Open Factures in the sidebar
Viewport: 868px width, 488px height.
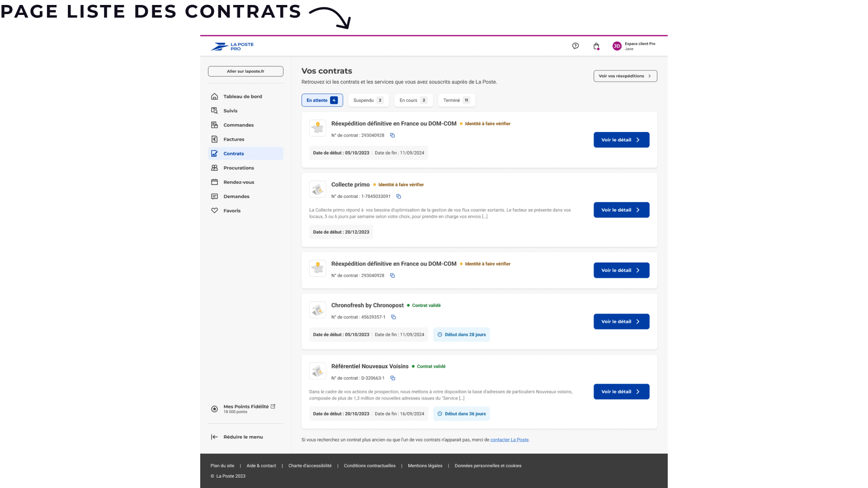(245, 139)
